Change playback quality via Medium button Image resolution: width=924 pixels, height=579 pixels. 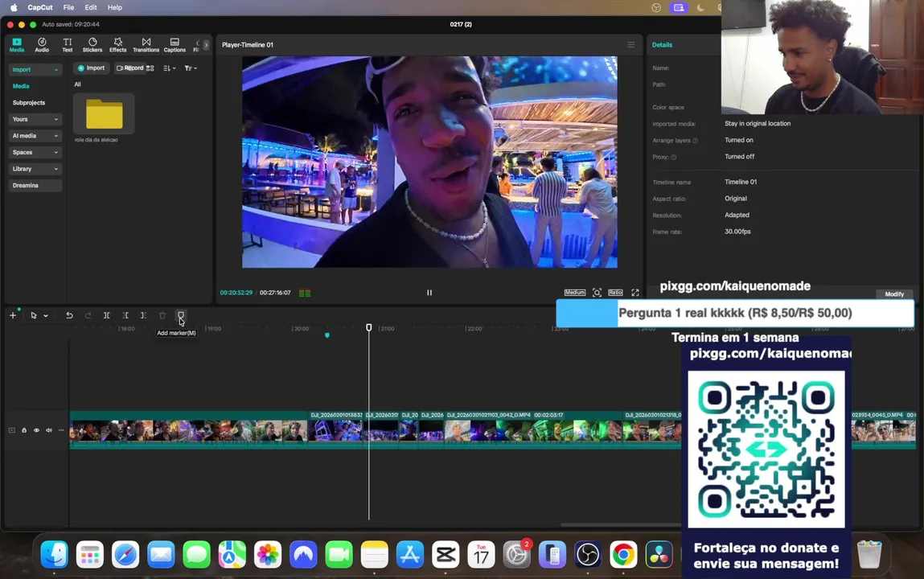point(574,293)
